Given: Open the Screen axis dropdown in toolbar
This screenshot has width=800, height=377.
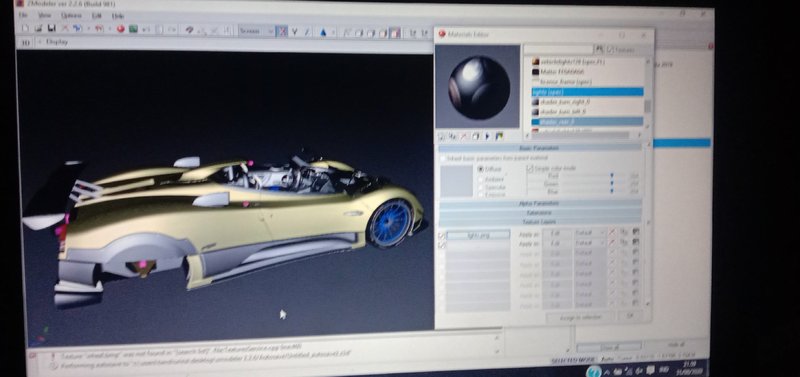Looking at the screenshot, I should click(257, 31).
